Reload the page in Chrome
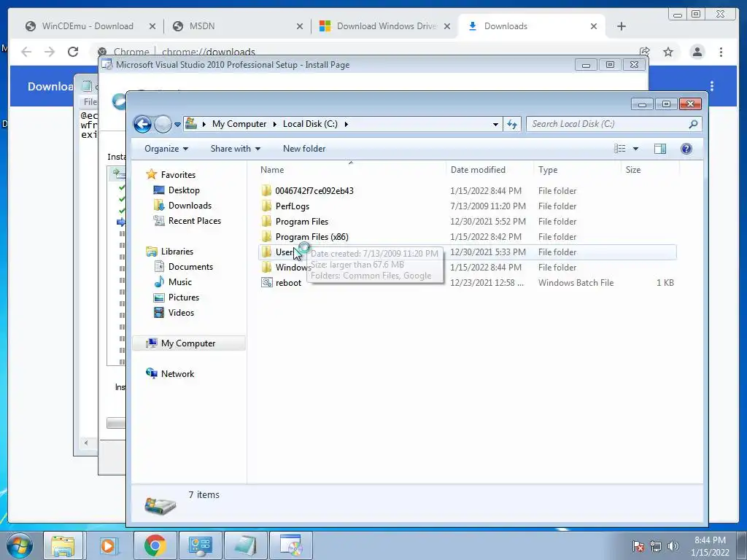This screenshot has width=747, height=560. [x=73, y=52]
